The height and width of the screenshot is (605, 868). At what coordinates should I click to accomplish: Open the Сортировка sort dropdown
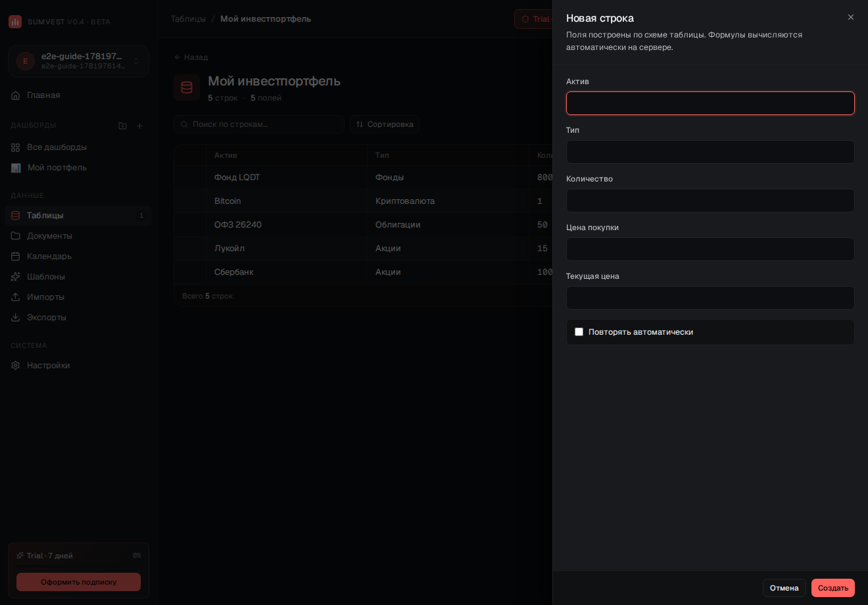tap(385, 124)
